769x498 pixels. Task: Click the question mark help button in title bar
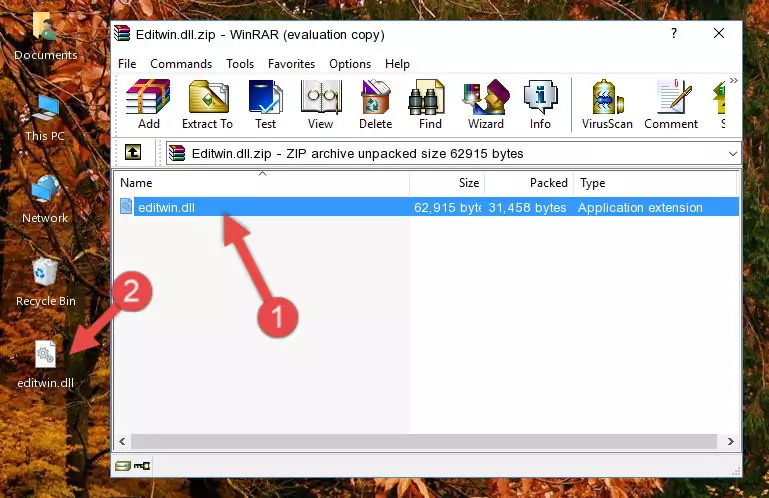(x=674, y=33)
